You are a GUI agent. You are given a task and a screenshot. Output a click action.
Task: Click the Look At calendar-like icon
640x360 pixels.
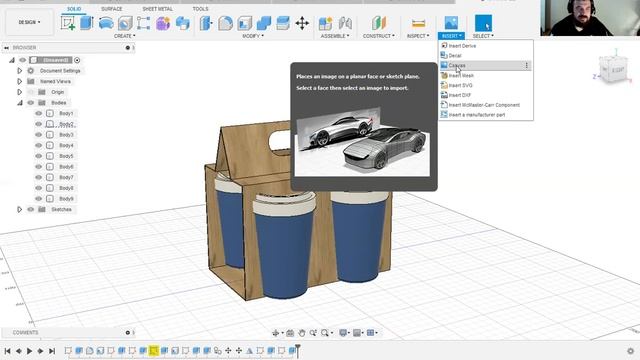point(290,333)
